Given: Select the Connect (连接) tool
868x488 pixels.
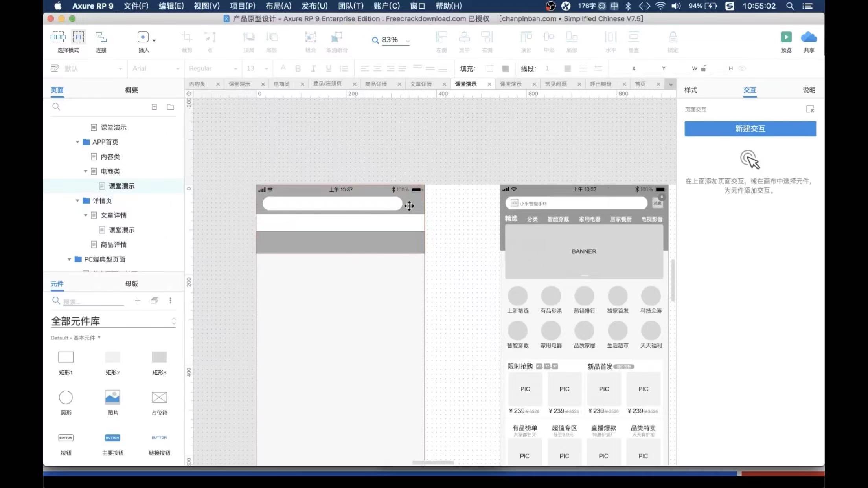Looking at the screenshot, I should coord(101,37).
